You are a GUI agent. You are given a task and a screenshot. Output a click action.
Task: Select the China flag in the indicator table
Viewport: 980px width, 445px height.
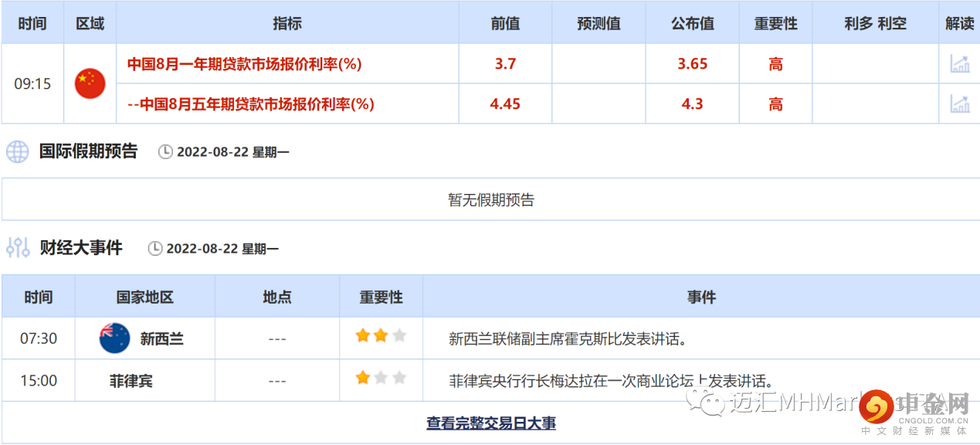pos(89,83)
